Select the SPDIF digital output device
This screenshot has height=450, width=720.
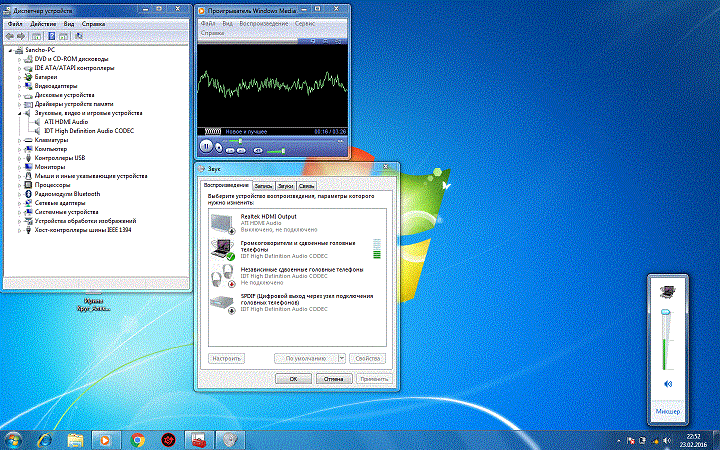[x=290, y=302]
